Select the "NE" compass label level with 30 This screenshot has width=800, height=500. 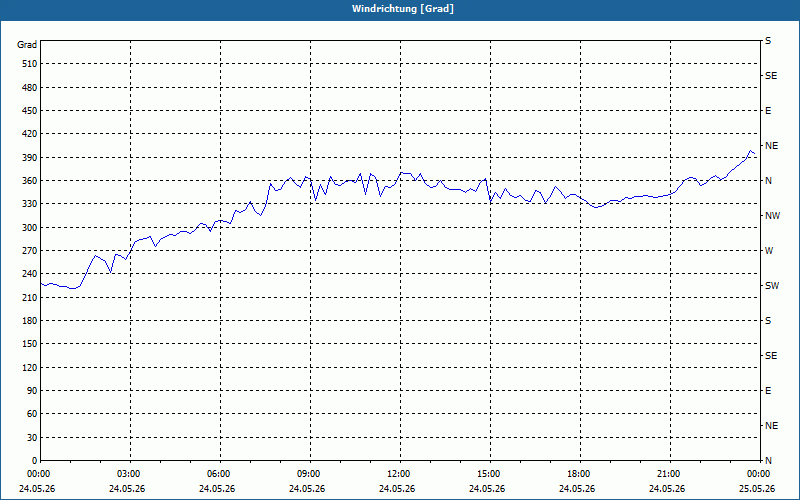pyautogui.click(x=772, y=426)
